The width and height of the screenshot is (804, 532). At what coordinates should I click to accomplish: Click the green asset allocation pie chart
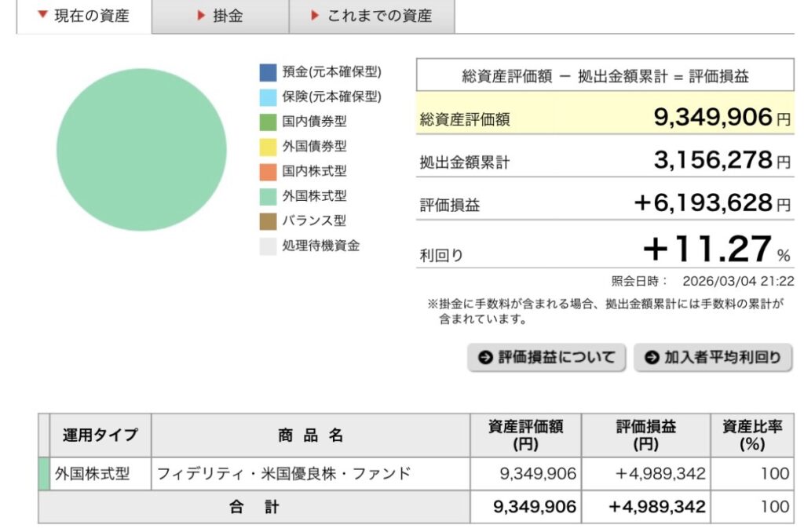click(x=141, y=150)
